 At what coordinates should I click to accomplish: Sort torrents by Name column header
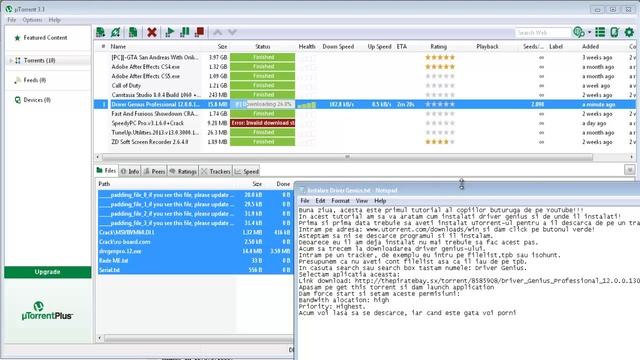[x=118, y=47]
